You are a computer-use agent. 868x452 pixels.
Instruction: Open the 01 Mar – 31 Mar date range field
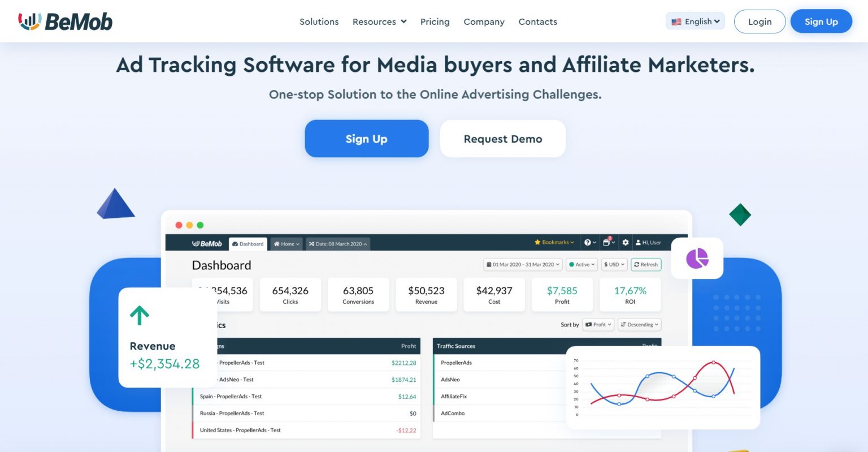[522, 264]
